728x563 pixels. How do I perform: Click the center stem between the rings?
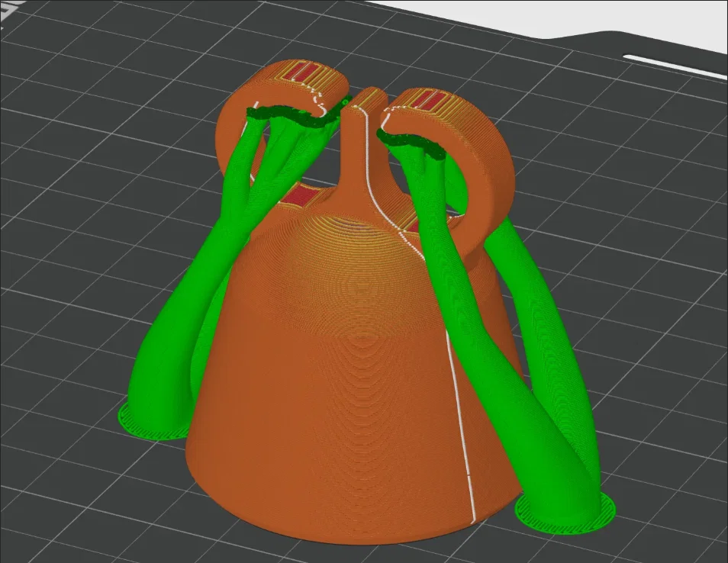pyautogui.click(x=365, y=144)
